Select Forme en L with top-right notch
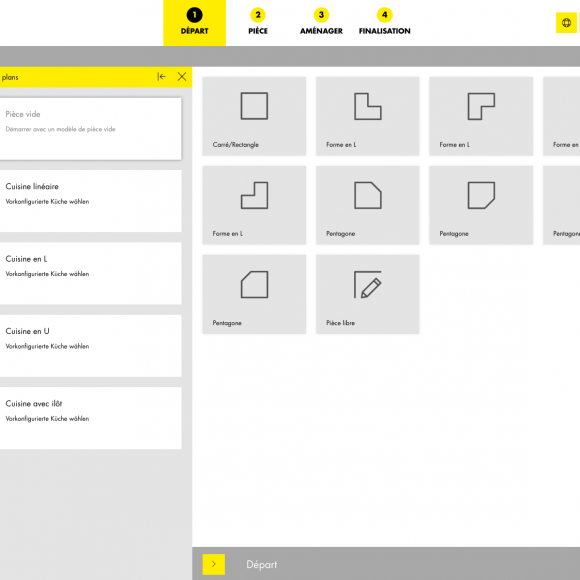The width and height of the screenshot is (580, 580). coord(368,116)
